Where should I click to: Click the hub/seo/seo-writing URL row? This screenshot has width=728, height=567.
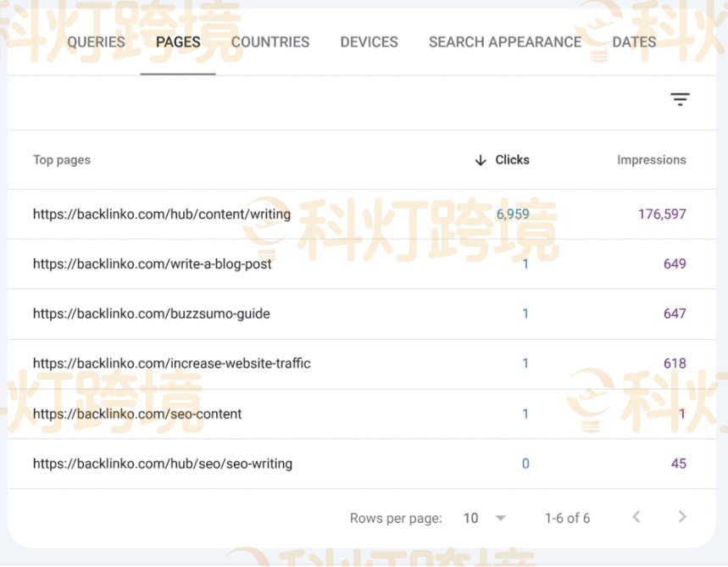pyautogui.click(x=163, y=464)
